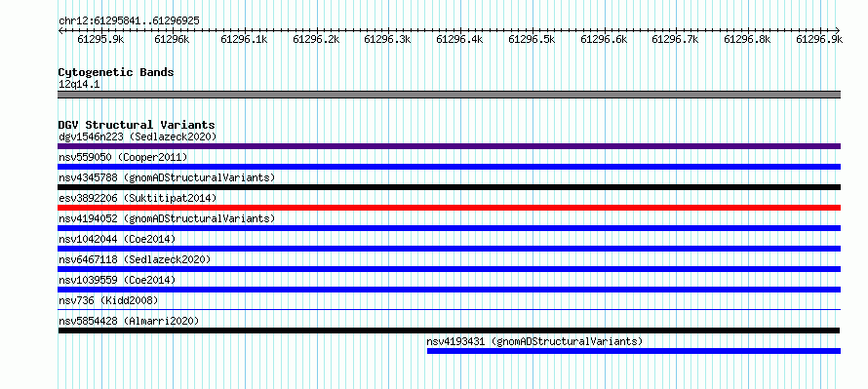Click ruler position 61295.9k

[x=100, y=39]
